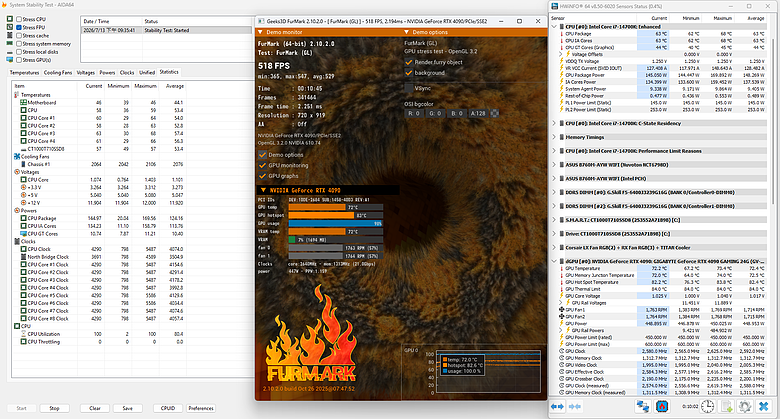Expand S.M.A.R.T. CT1000T710SSD8 group

[555, 219]
